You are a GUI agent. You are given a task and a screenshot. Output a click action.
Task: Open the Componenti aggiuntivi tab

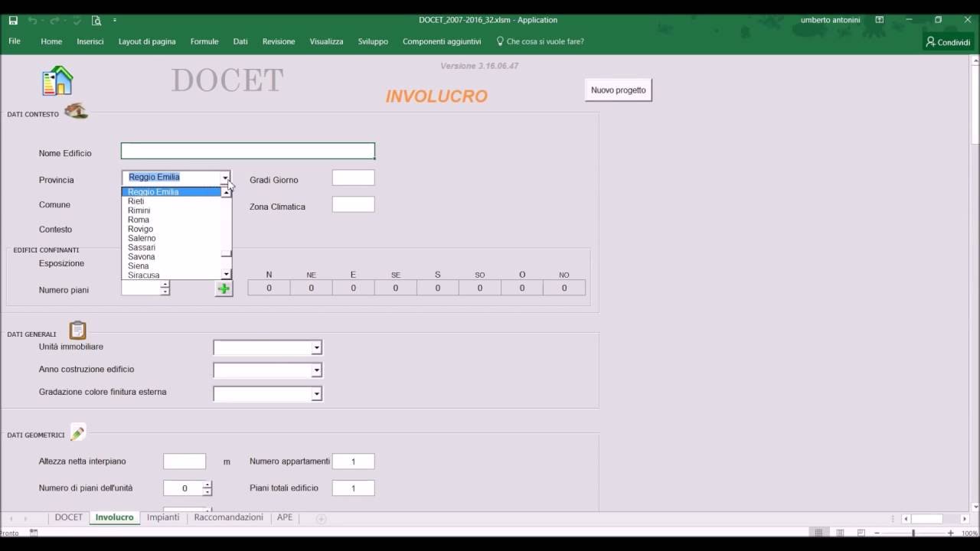pyautogui.click(x=442, y=41)
